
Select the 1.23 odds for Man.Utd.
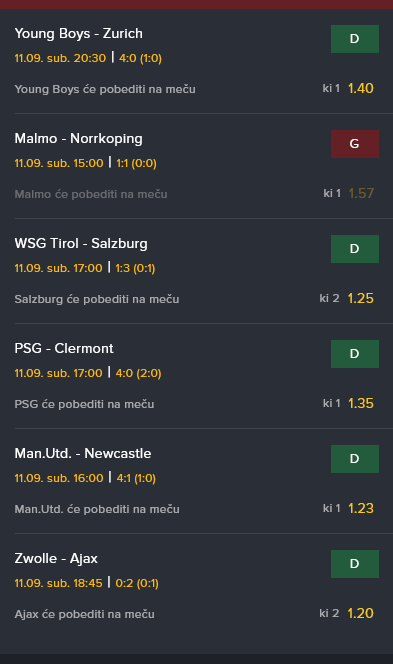(361, 509)
